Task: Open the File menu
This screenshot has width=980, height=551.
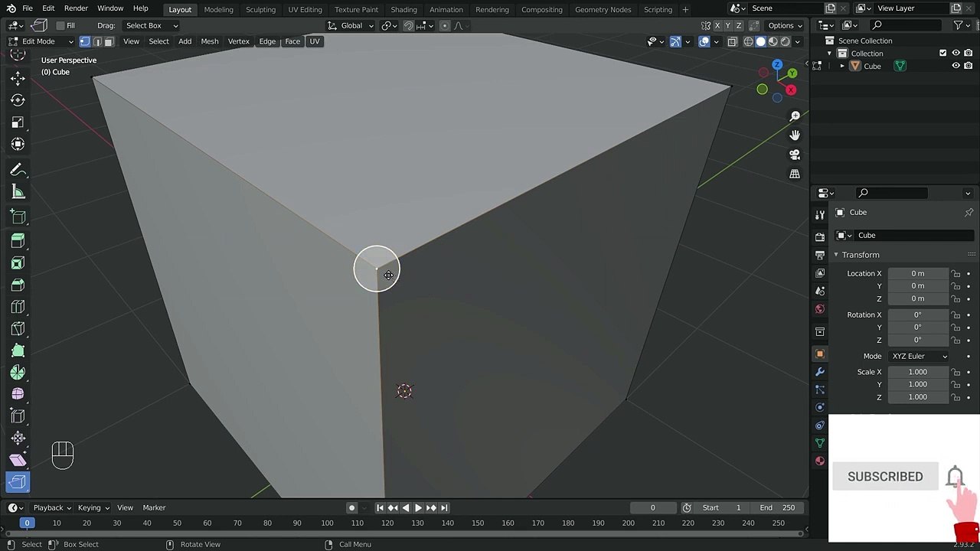Action: point(27,8)
